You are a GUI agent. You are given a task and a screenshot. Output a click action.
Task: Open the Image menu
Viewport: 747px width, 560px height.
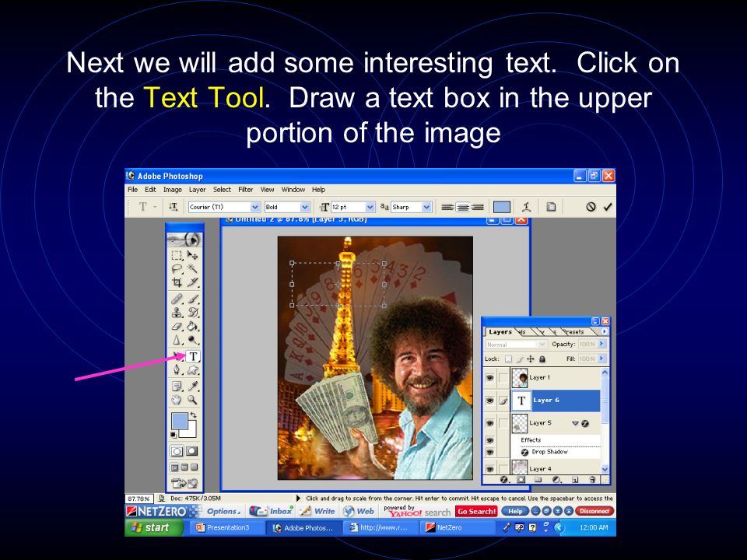(173, 190)
